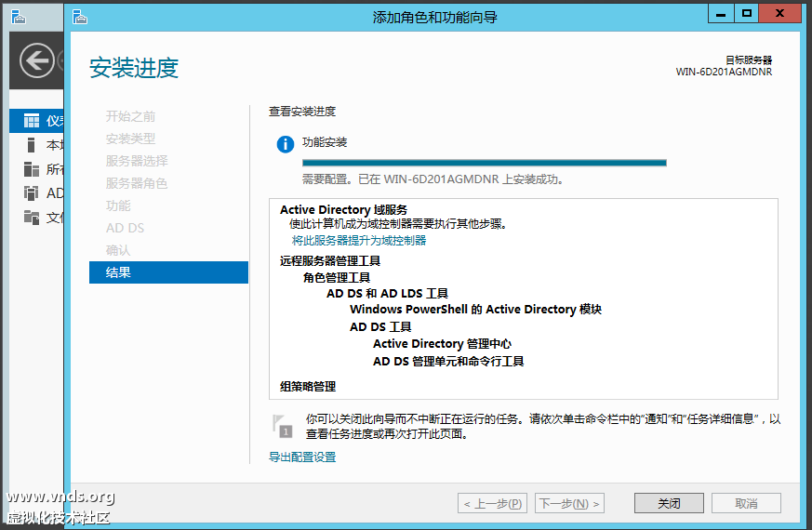Image resolution: width=812 pixels, height=530 pixels.
Task: Click 导出配置设置 link
Action: (302, 457)
